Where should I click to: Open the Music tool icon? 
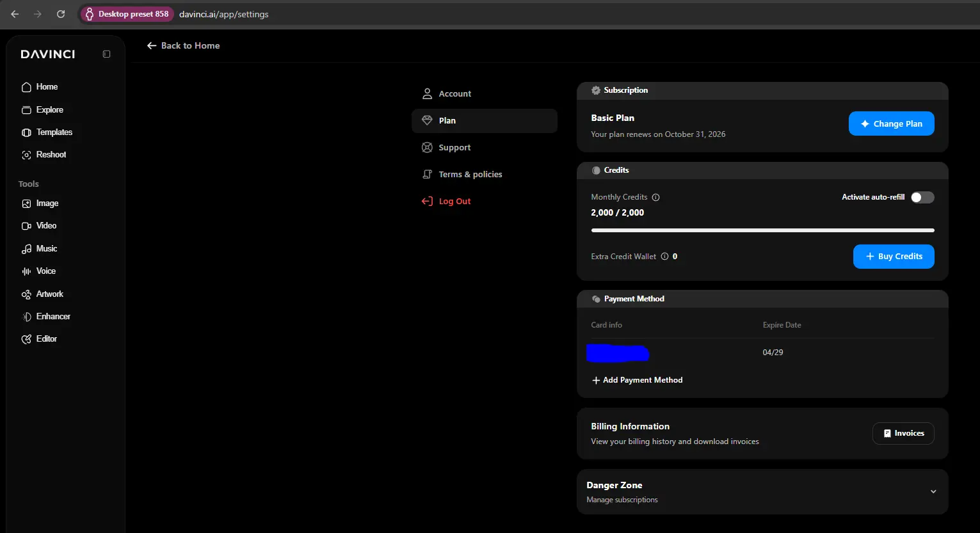26,249
